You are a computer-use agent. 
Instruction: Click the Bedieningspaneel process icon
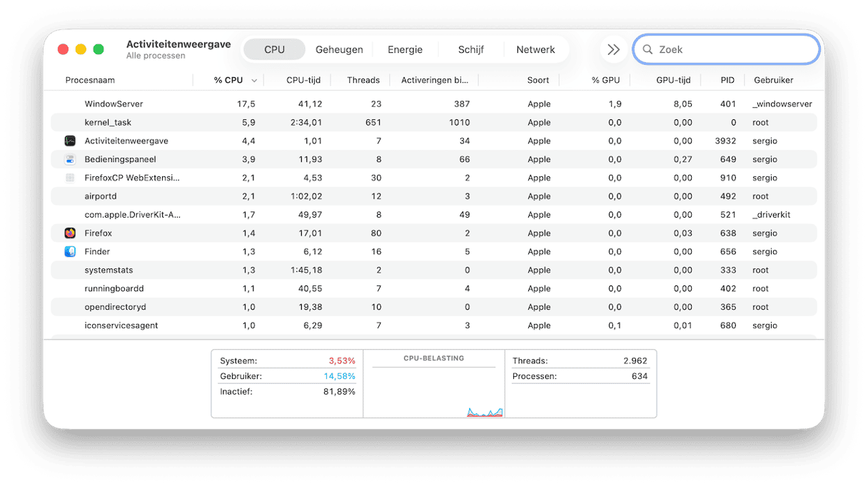pos(70,160)
